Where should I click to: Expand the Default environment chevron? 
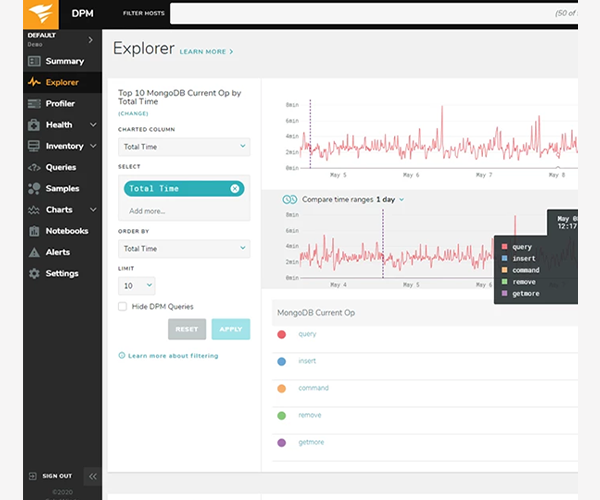click(91, 40)
